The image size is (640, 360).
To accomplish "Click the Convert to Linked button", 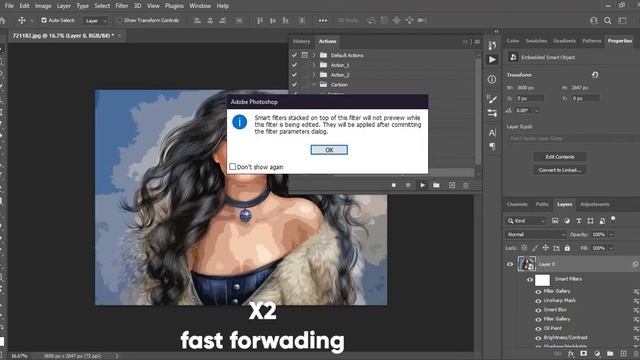I will [560, 170].
